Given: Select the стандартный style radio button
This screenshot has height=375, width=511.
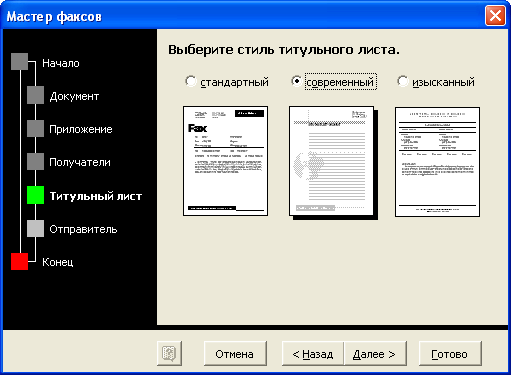Looking at the screenshot, I should 191,81.
